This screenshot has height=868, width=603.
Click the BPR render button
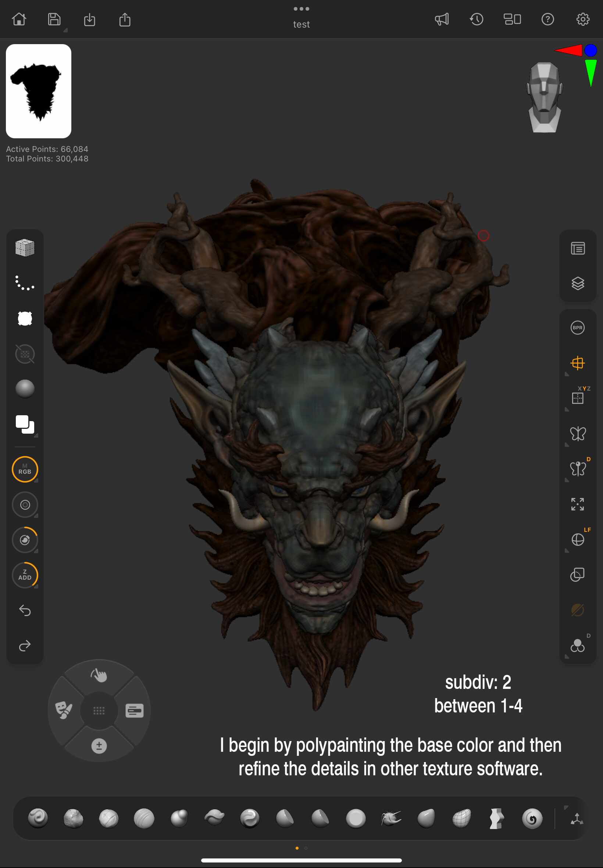[x=577, y=328]
